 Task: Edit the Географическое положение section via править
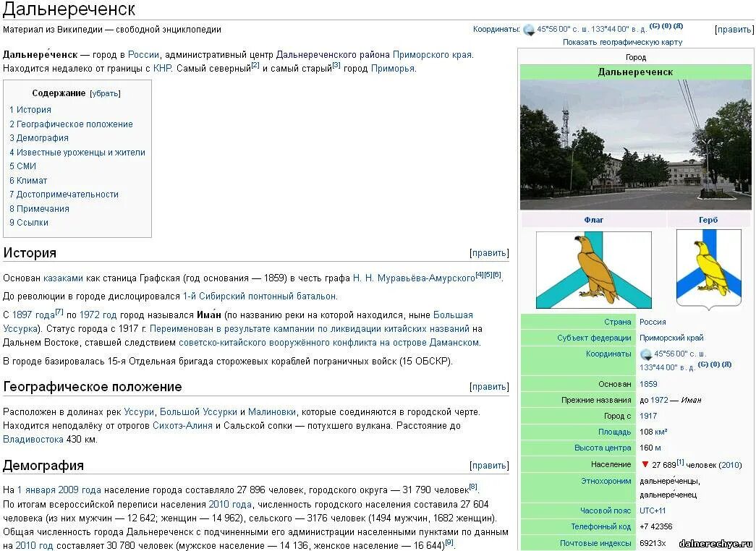tap(489, 387)
